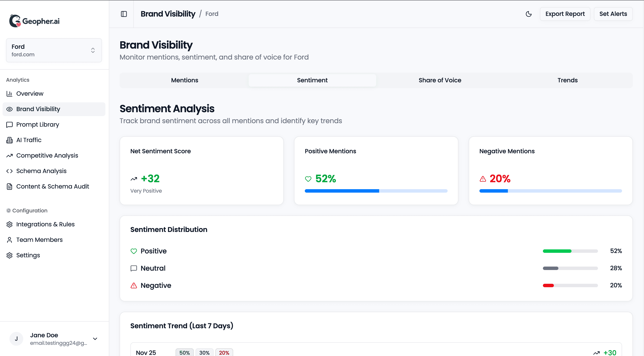Toggle the sidebar collapse control

click(124, 14)
